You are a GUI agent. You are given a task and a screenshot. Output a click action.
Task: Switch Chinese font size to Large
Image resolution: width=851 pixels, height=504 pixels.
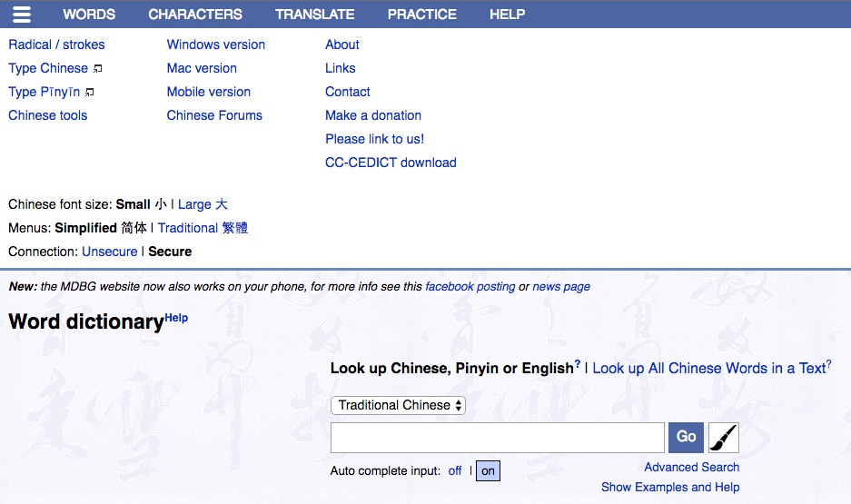click(203, 204)
